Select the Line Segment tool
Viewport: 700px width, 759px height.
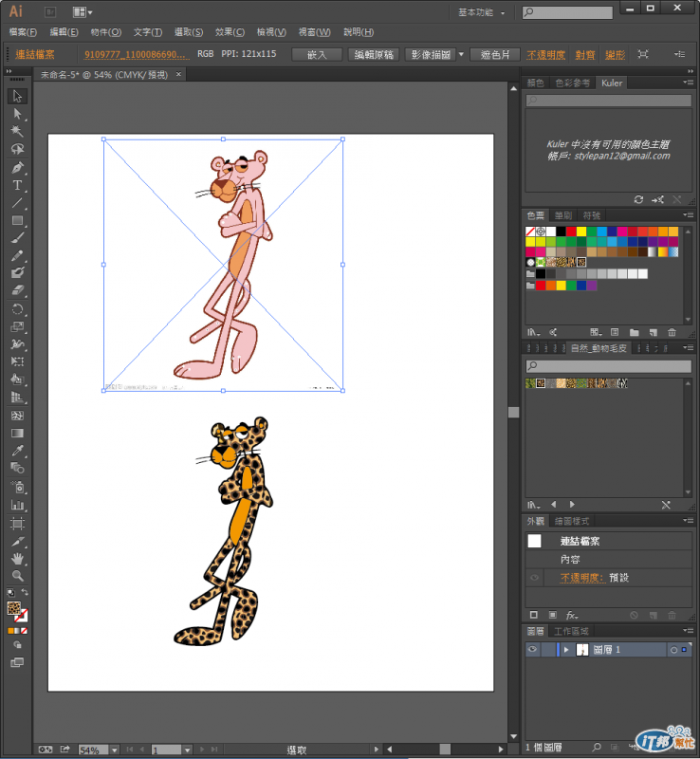17,203
